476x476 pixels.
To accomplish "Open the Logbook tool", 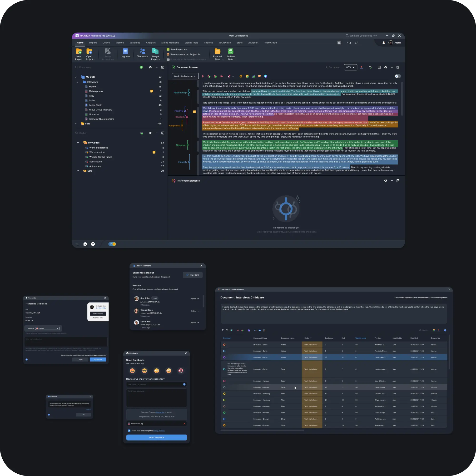I will 125,51.
